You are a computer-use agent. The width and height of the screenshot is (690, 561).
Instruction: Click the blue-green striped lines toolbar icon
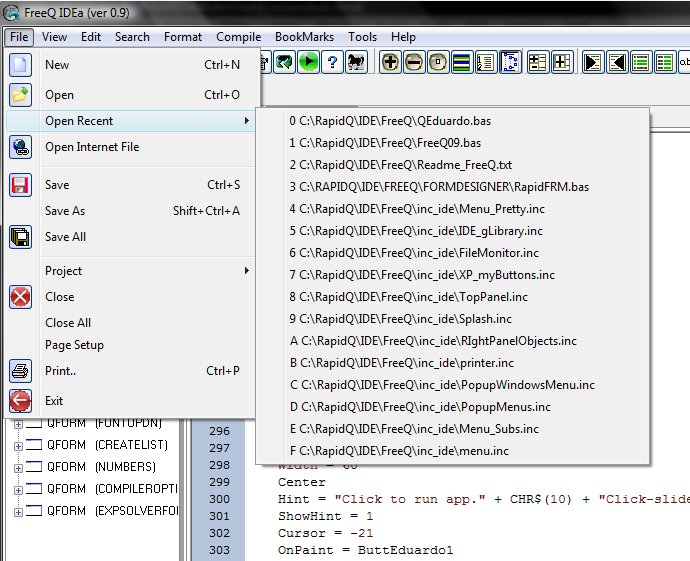point(462,62)
